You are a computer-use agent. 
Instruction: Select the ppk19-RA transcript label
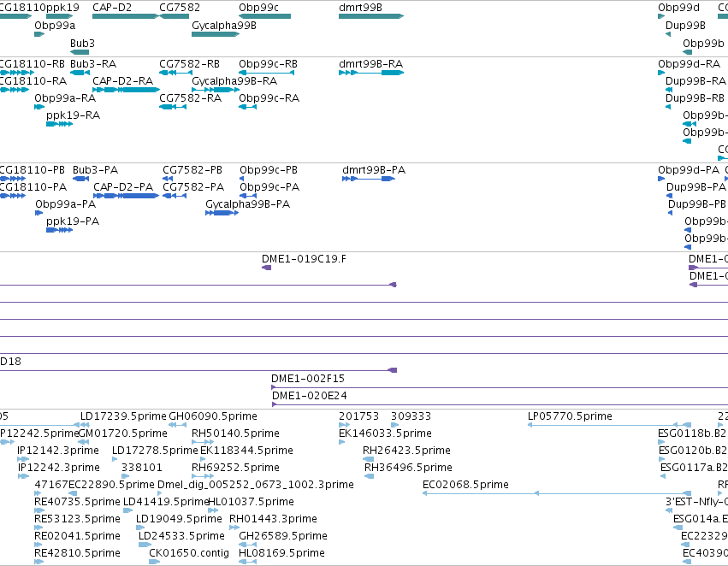point(73,115)
